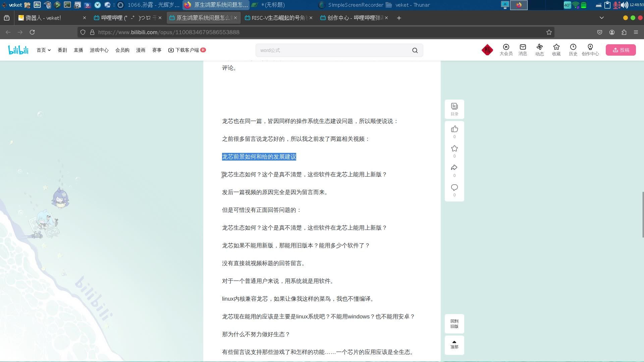
Task: Open 历史 history clock icon
Action: pyautogui.click(x=573, y=50)
